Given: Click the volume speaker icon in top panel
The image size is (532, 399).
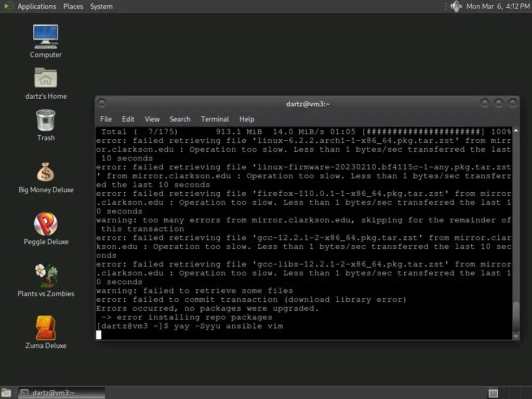Looking at the screenshot, I should 456,6.
